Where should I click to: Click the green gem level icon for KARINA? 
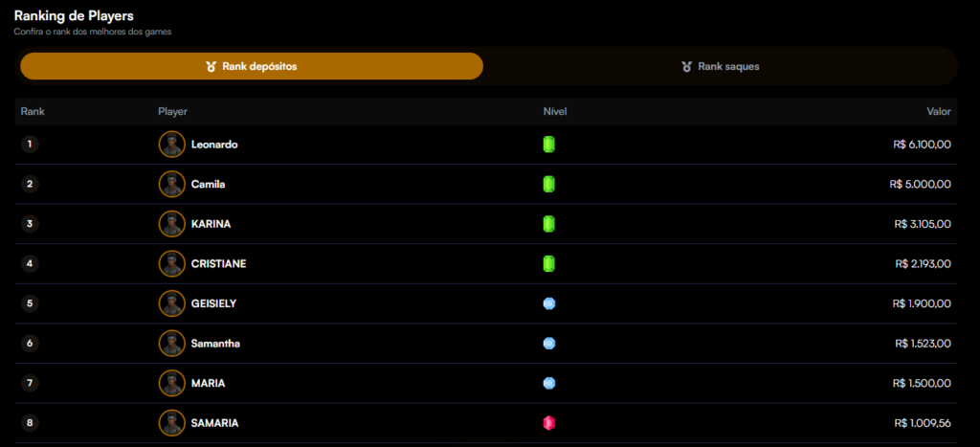coord(548,224)
